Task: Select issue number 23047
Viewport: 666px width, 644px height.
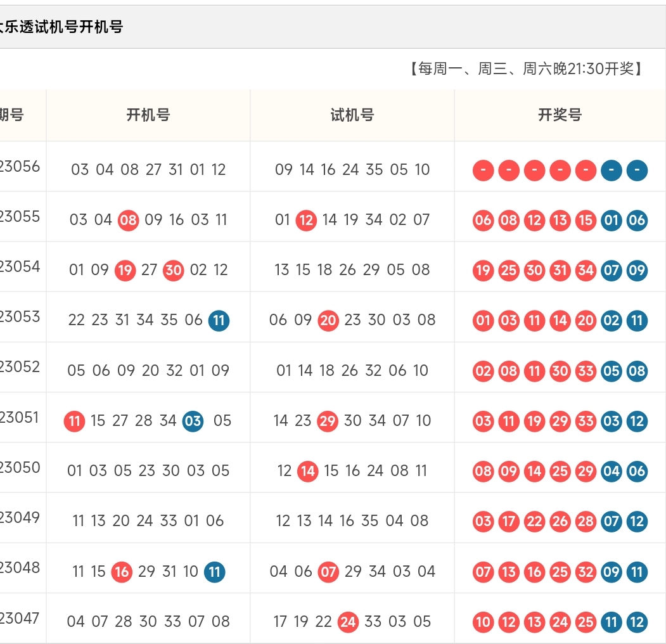Action: coord(20,618)
